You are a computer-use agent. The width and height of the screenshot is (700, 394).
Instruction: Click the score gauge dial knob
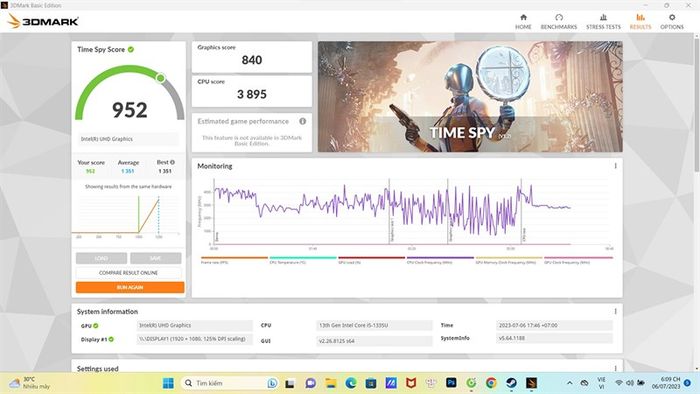click(x=160, y=78)
